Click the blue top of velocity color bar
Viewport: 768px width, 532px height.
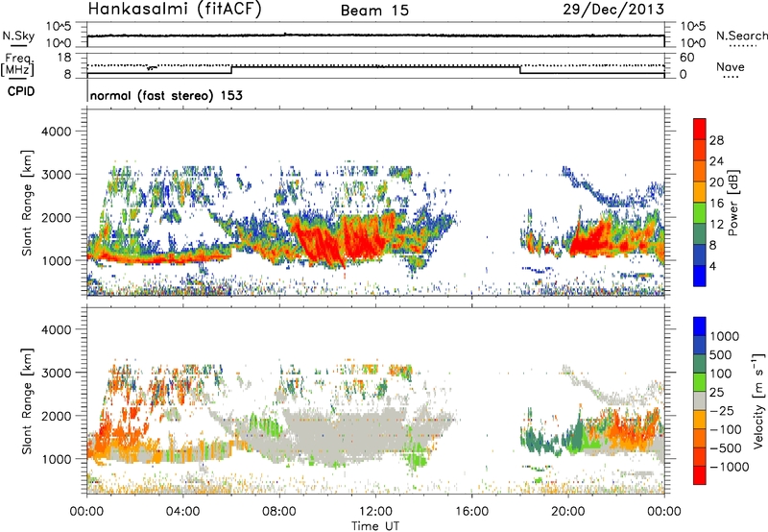point(700,326)
